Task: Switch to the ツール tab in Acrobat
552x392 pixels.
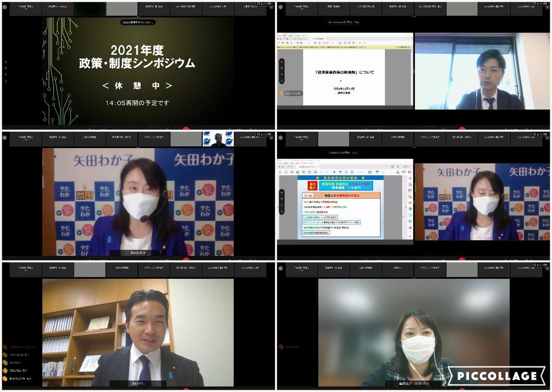Action: tap(287, 167)
